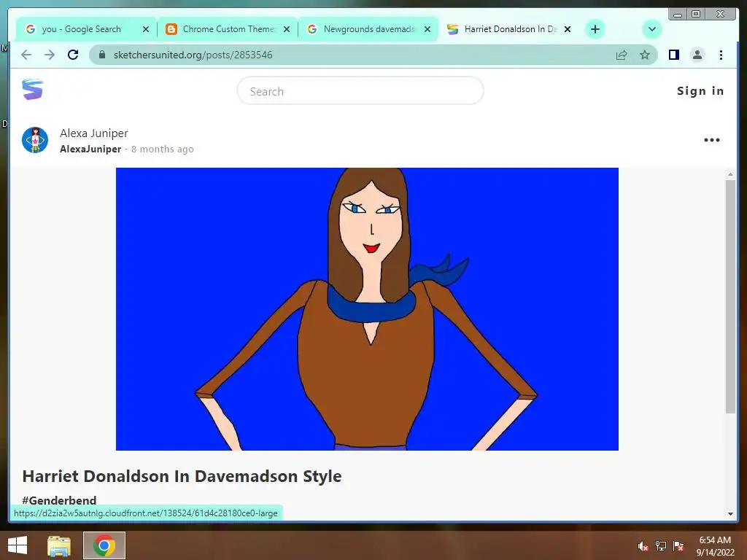Click the post title Harriet Donaldson In Davemadson Style
The width and height of the screenshot is (747, 560).
pyautogui.click(x=182, y=476)
